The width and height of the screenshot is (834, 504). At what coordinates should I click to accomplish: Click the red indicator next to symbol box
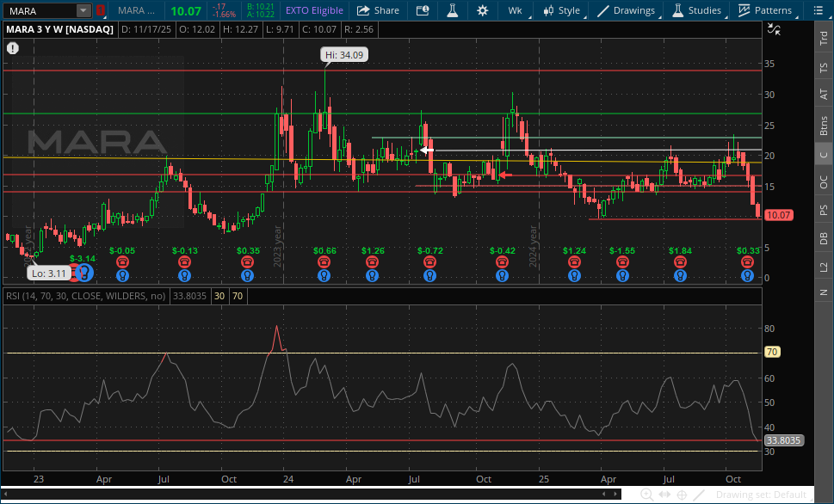[101, 10]
